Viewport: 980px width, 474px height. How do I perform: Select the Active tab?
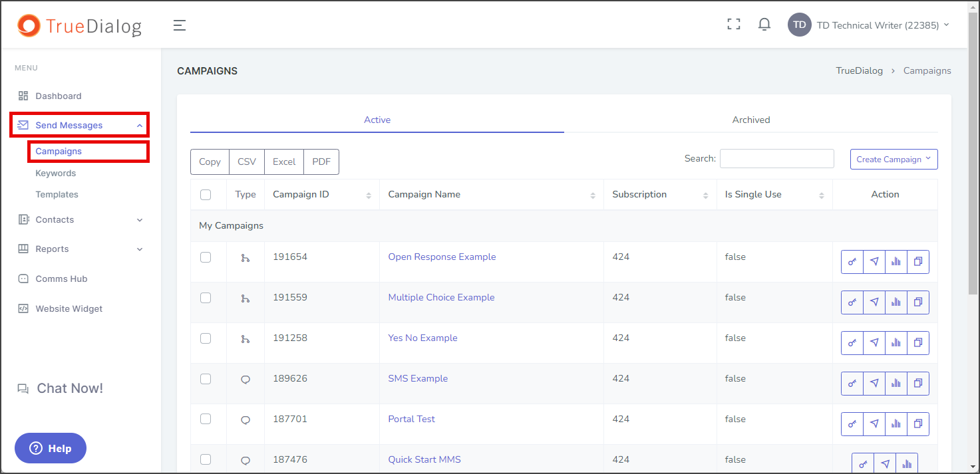tap(377, 120)
